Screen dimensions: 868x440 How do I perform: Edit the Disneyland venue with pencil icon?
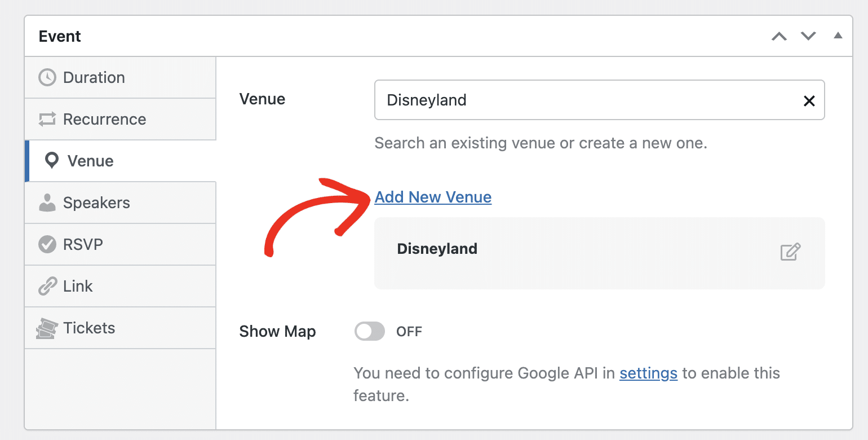[x=790, y=252]
